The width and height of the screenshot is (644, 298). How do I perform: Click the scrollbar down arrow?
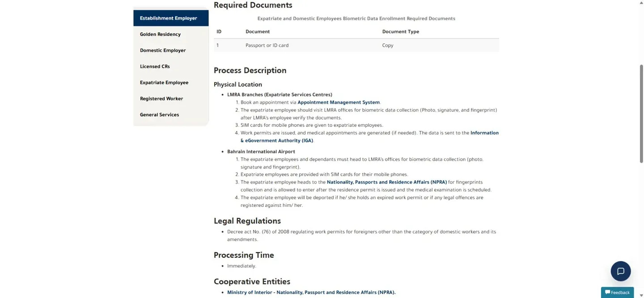641,295
